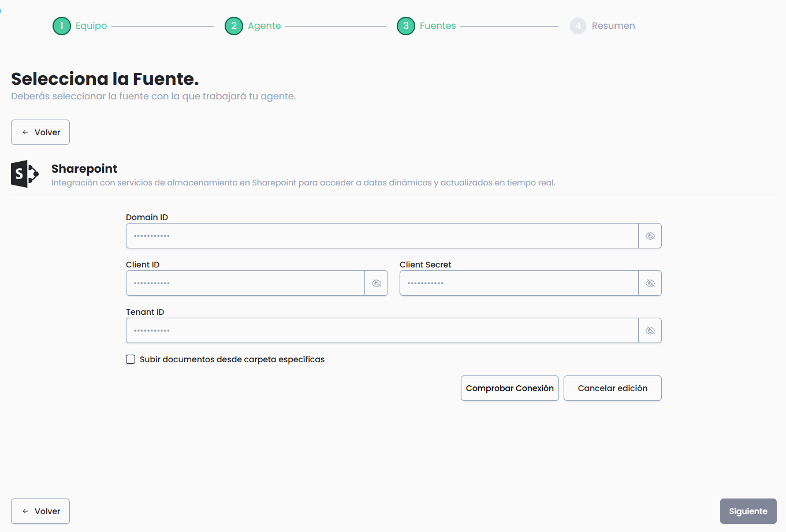Enable 'Subir documentos desde carpeta específicas' checkbox
The image size is (786, 532).
click(x=131, y=359)
